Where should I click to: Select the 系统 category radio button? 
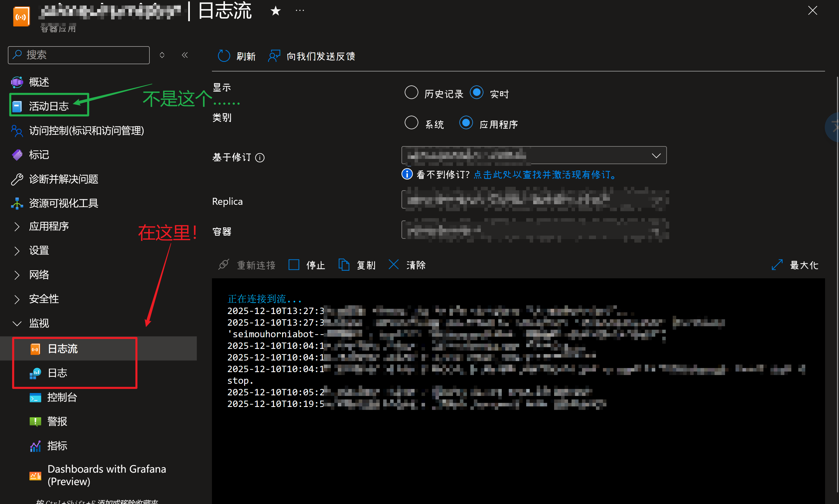pyautogui.click(x=411, y=123)
